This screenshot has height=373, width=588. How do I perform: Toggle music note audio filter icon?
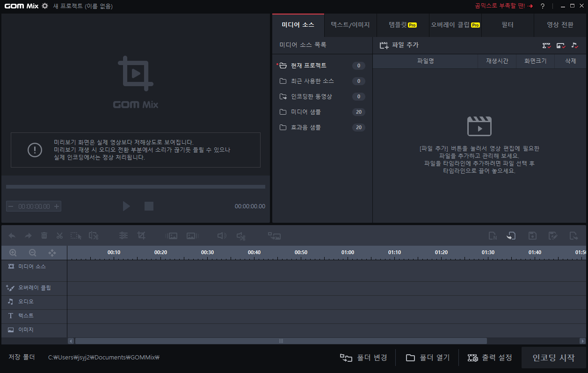575,45
